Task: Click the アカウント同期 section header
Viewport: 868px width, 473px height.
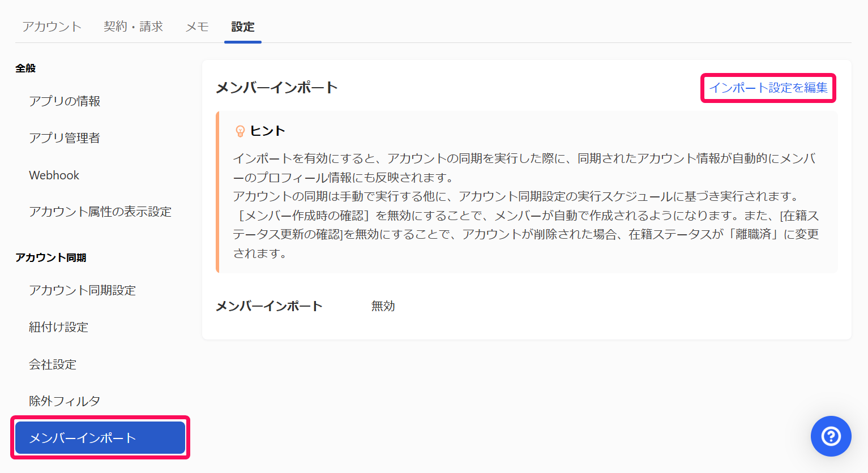Action: [51, 257]
